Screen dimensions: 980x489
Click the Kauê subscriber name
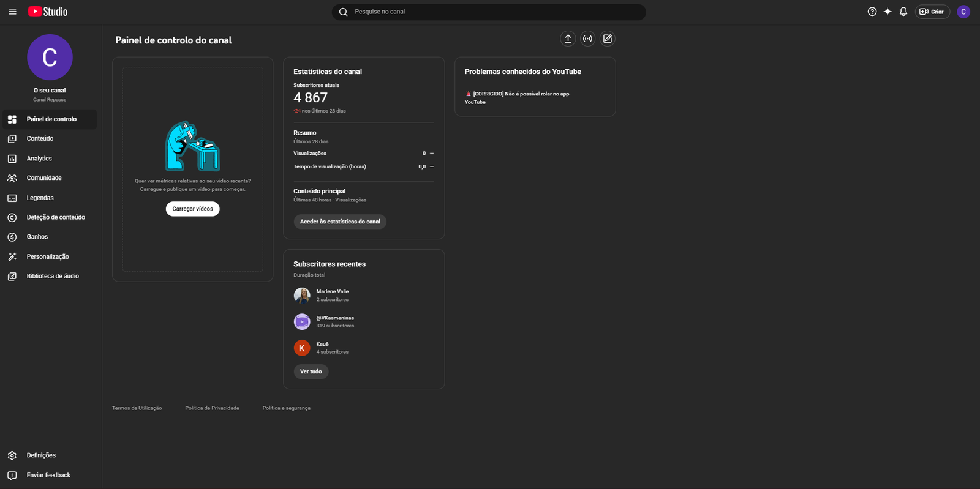323,344
